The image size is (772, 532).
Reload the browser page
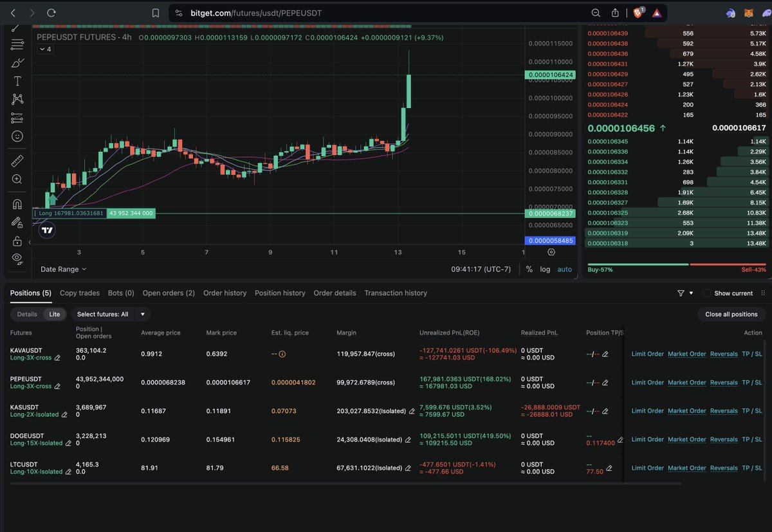51,13
